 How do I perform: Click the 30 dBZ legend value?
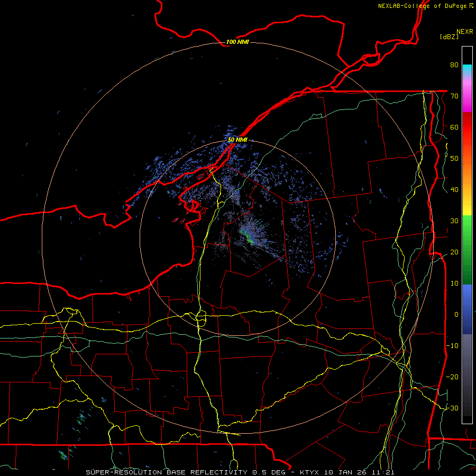454,221
